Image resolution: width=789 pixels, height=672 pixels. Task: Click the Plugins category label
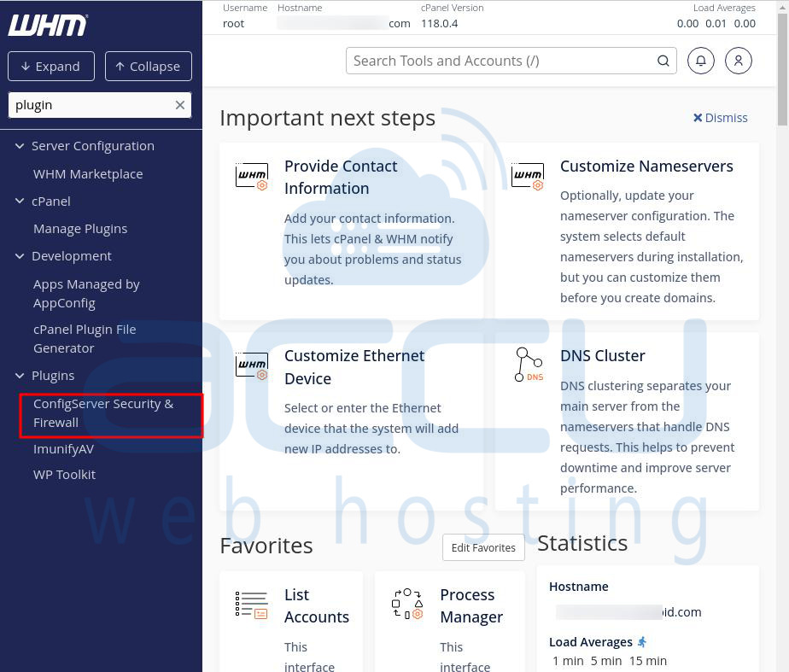53,376
